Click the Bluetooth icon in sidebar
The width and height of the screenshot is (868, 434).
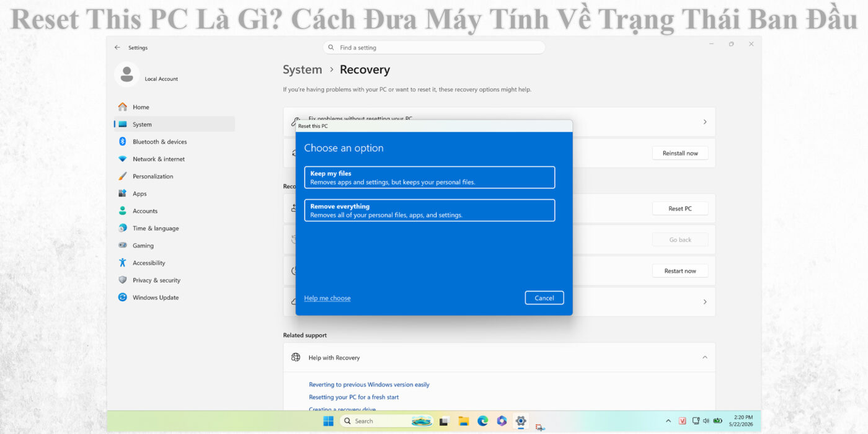(x=123, y=141)
